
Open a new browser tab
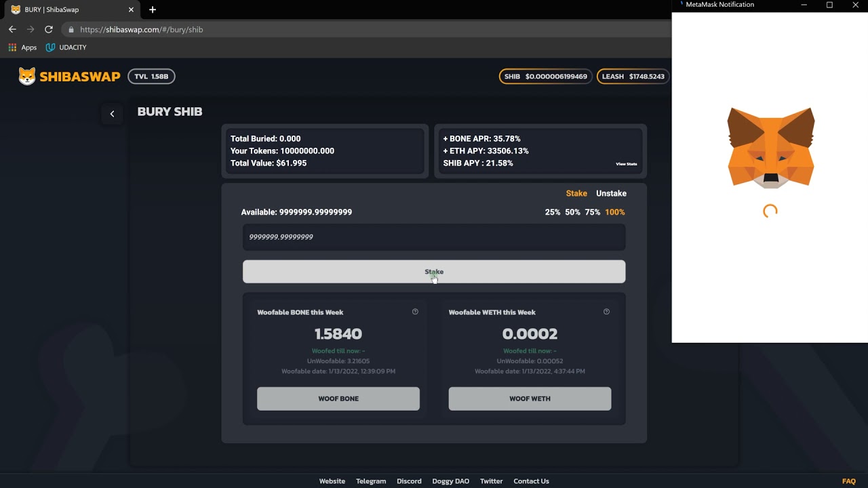pos(153,9)
